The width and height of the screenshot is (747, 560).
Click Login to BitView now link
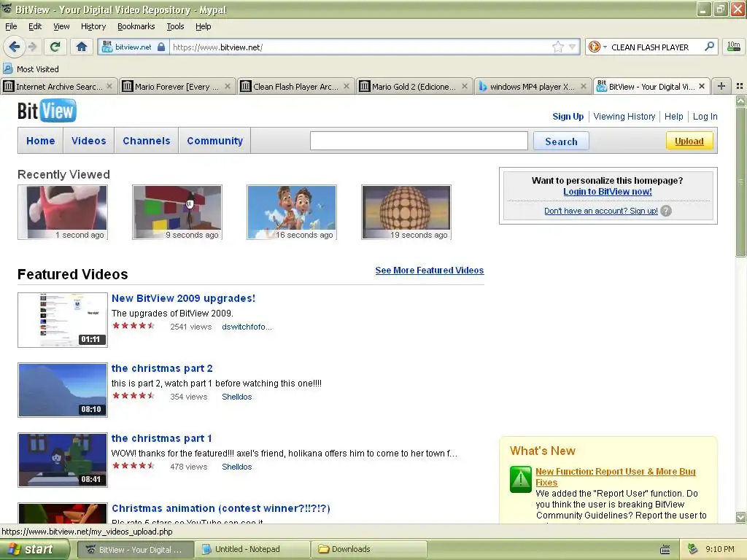click(x=608, y=192)
